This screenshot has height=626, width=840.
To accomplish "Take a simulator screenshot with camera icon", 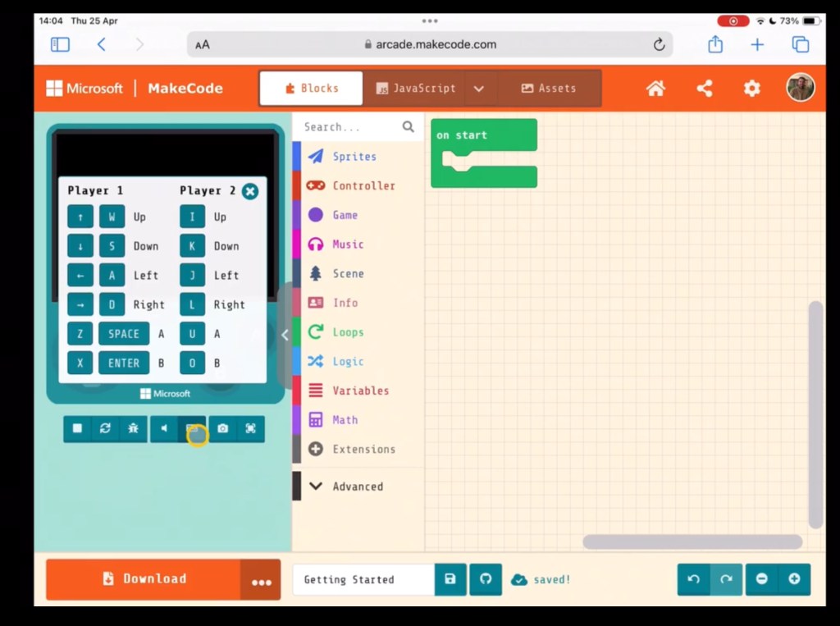I will [222, 428].
